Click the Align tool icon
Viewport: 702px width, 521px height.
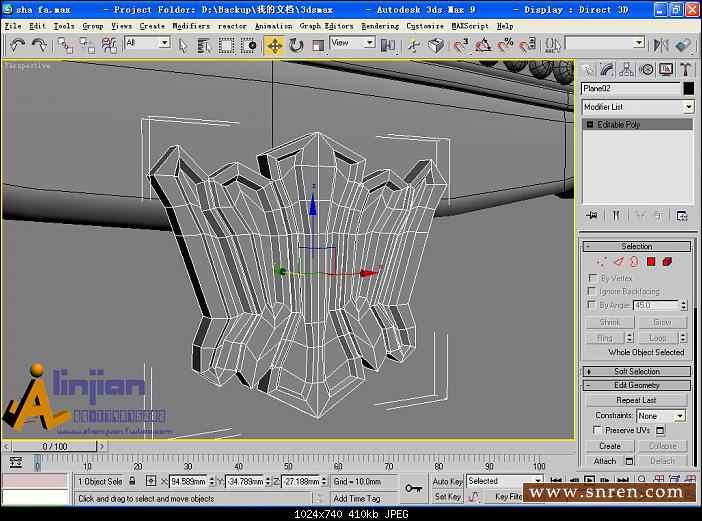point(683,45)
